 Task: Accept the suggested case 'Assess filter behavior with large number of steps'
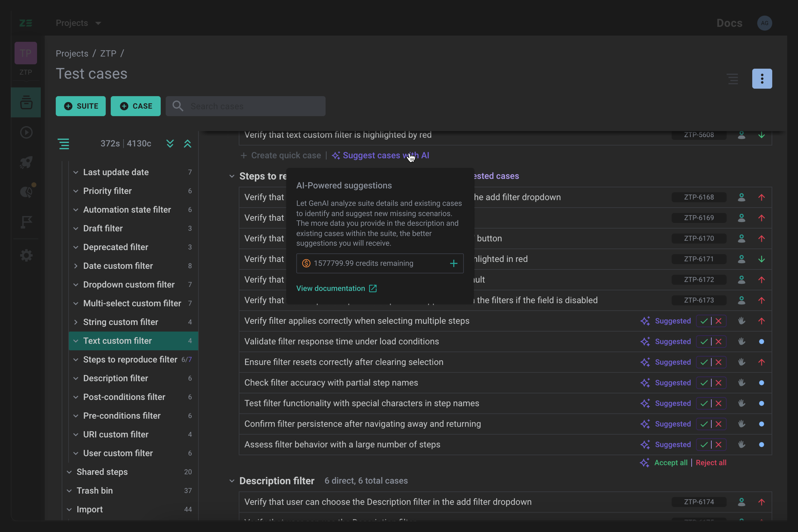point(704,445)
